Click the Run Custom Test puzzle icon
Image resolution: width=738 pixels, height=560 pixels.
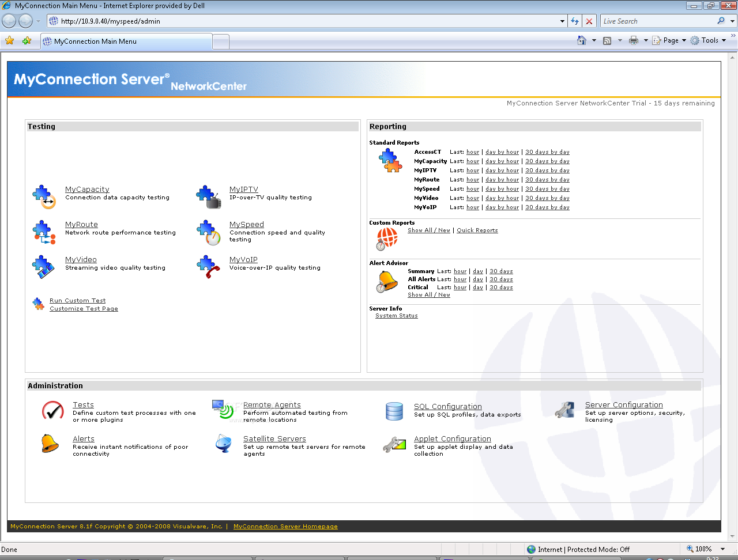[x=38, y=304]
